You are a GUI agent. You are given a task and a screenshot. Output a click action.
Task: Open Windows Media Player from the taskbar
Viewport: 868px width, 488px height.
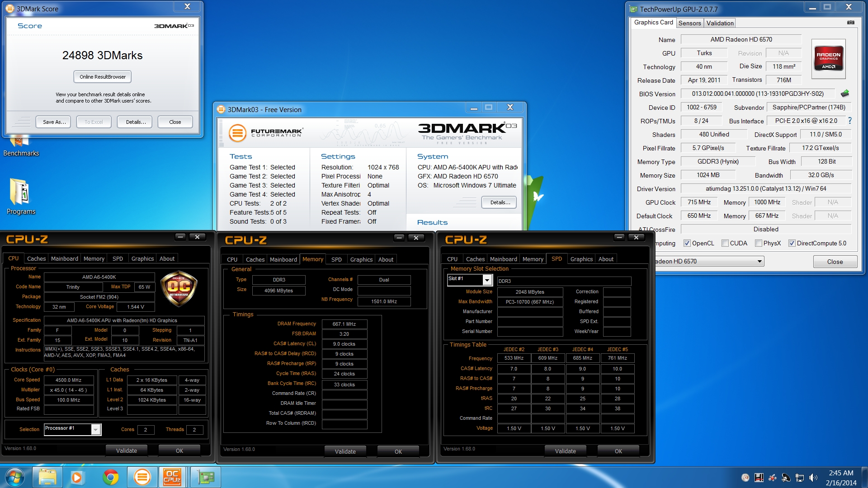pyautogui.click(x=77, y=477)
